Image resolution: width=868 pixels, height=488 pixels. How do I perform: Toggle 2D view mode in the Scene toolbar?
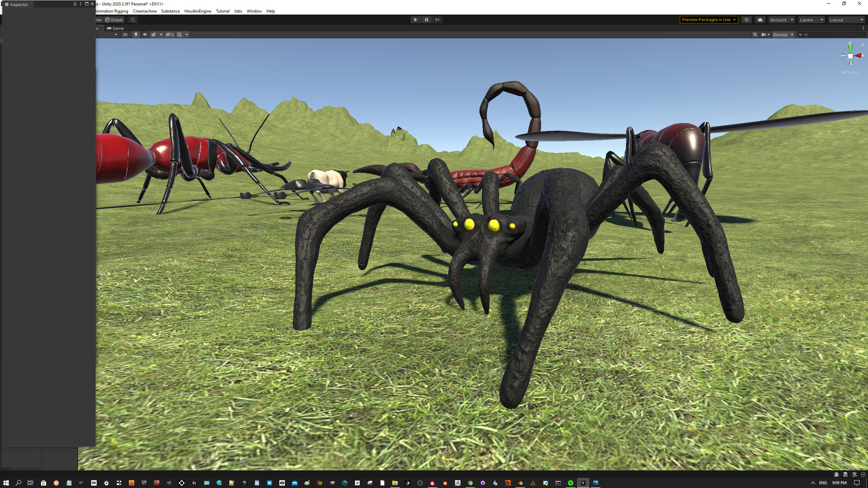coord(125,34)
